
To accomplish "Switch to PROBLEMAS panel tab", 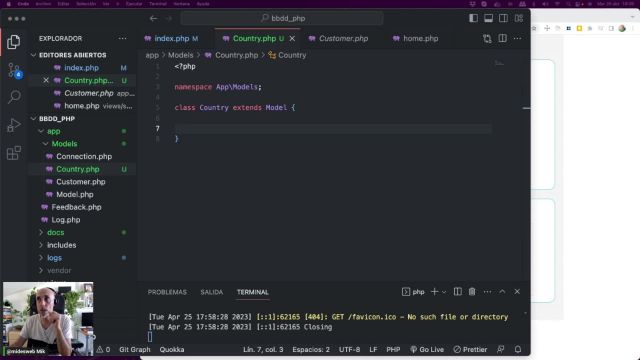I will tap(167, 292).
